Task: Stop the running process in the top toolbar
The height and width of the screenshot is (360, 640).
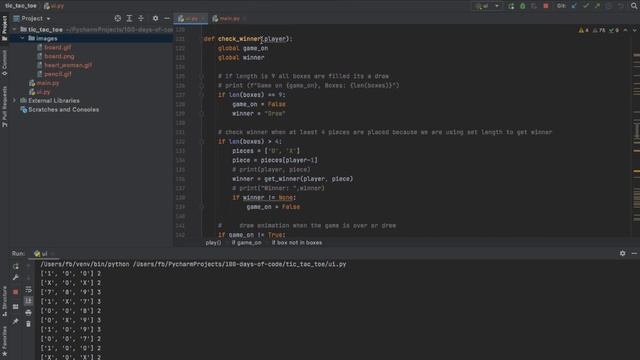Action: tap(546, 6)
